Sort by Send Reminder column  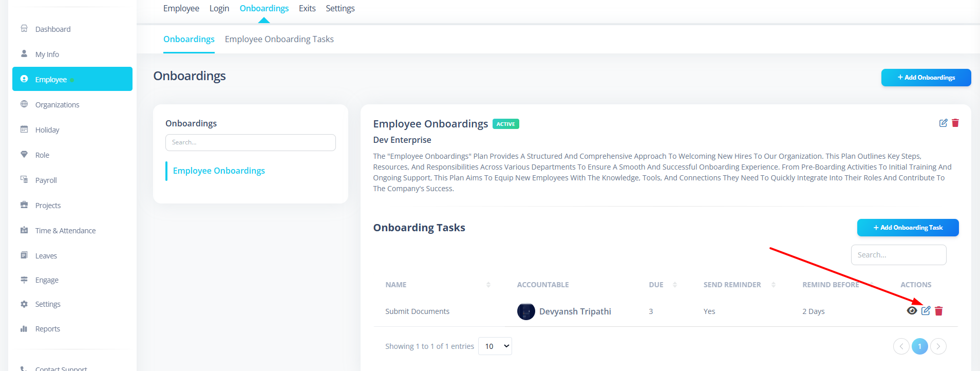[774, 285]
